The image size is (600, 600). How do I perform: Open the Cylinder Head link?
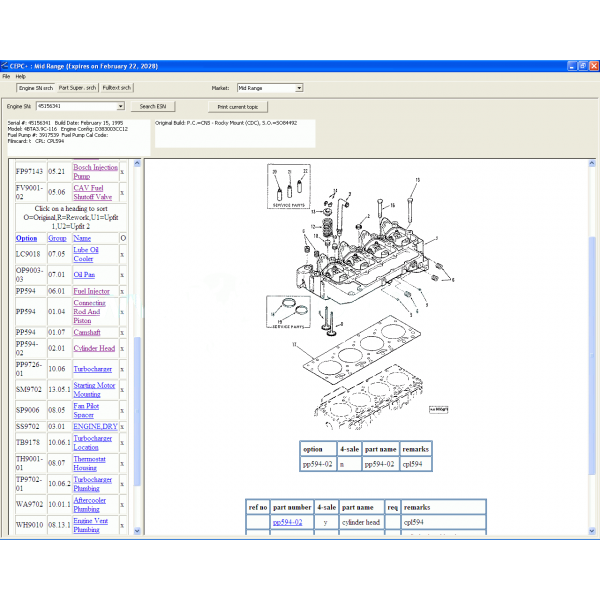94,348
